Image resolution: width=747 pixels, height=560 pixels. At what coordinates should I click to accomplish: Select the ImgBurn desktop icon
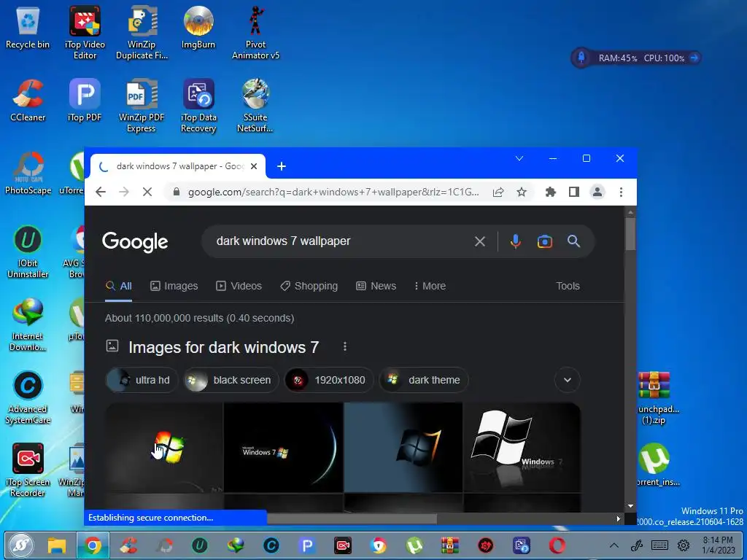coord(198,28)
